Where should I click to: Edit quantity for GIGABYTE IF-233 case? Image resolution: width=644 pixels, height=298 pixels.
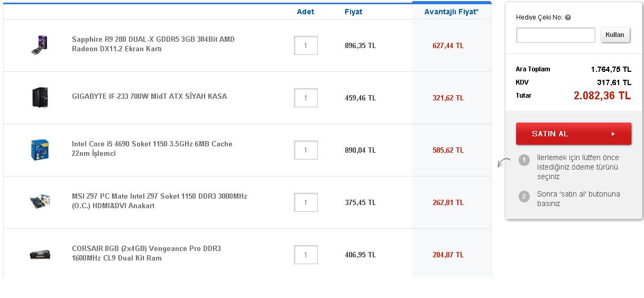click(306, 98)
